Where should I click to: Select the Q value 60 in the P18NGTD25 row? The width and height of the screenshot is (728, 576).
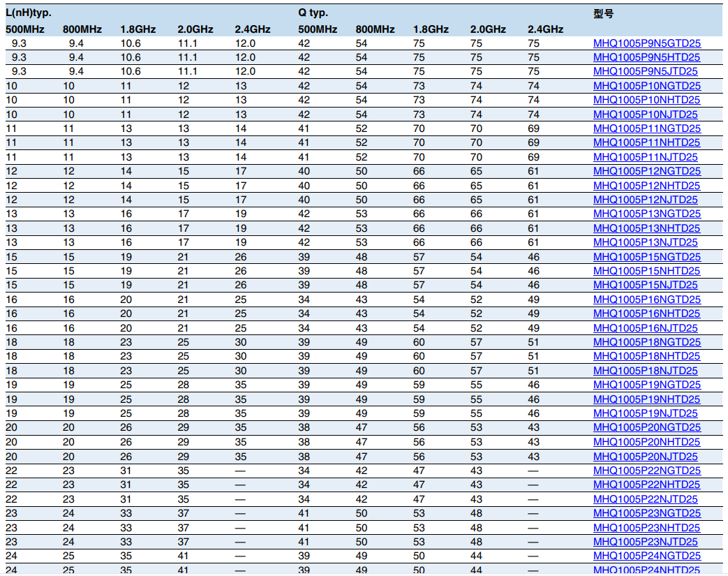(419, 342)
